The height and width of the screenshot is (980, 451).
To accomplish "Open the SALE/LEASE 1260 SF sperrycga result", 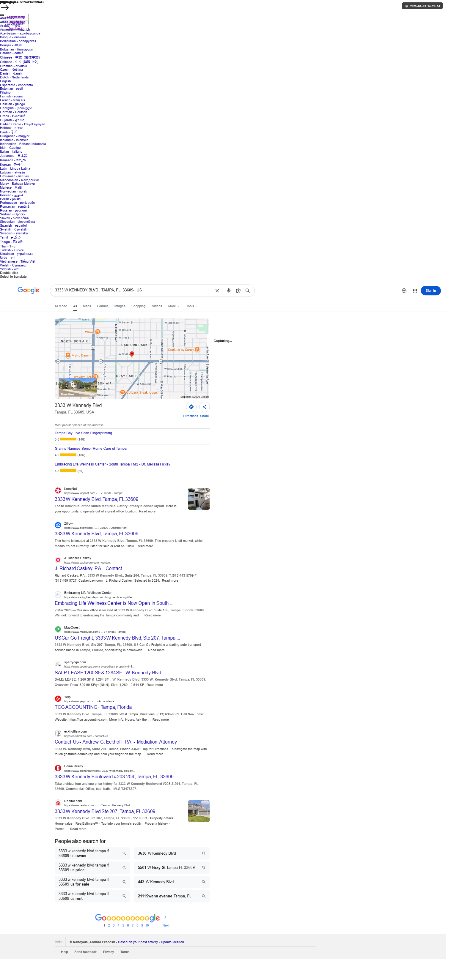I will coord(109,673).
